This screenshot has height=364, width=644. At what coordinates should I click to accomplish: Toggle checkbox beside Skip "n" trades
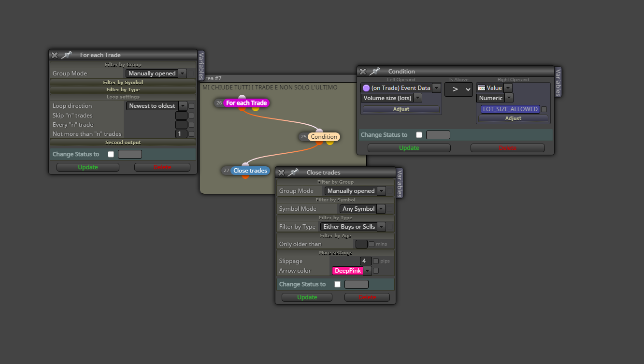(x=191, y=116)
